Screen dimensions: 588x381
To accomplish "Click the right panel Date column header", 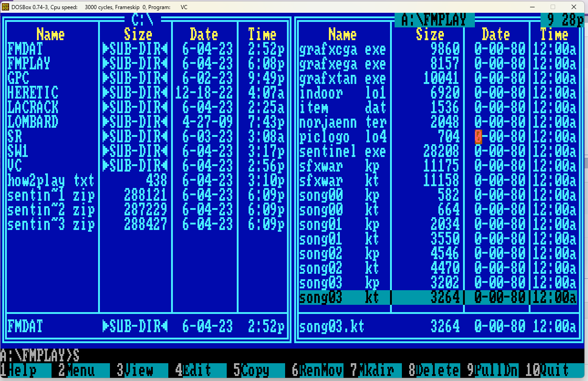I will pos(496,34).
